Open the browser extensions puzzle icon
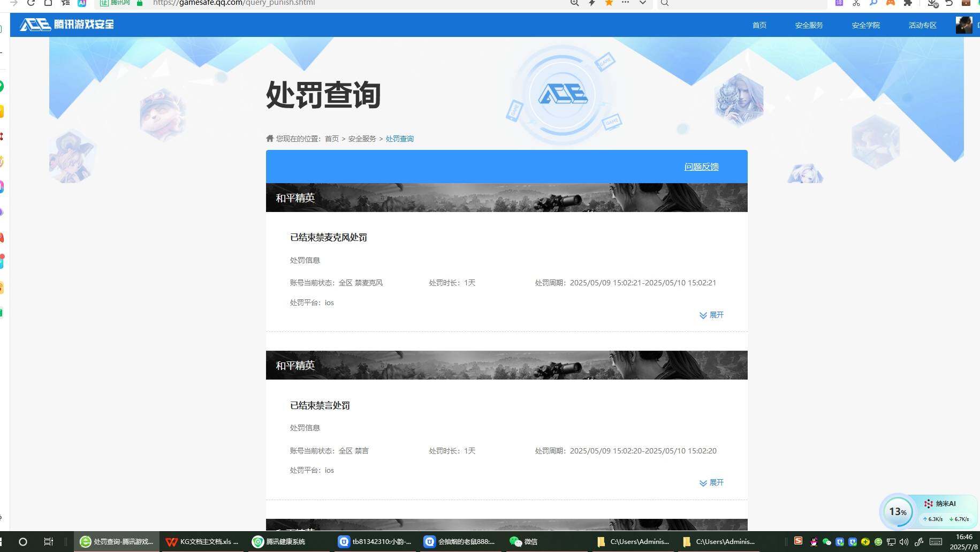Viewport: 980px width, 552px height. (x=907, y=4)
